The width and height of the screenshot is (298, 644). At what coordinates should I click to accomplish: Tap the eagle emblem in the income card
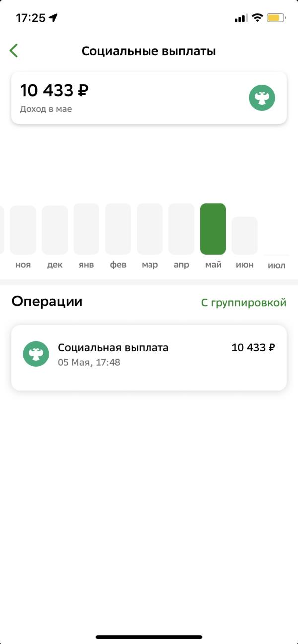[262, 98]
